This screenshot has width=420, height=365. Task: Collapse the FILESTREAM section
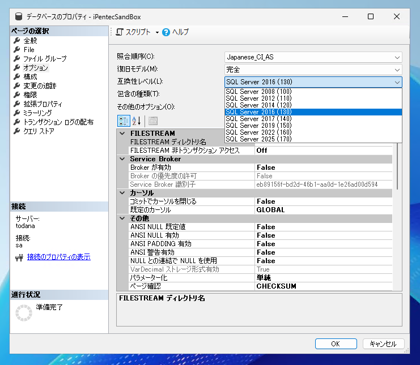(x=122, y=133)
